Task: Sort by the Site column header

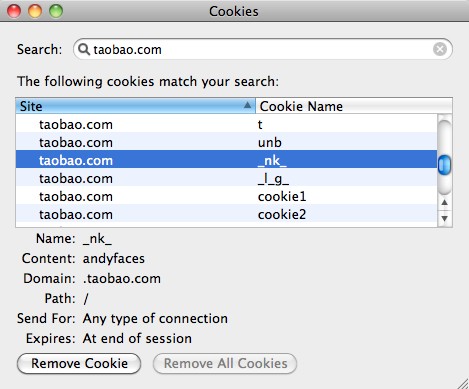Action: pyautogui.click(x=136, y=106)
